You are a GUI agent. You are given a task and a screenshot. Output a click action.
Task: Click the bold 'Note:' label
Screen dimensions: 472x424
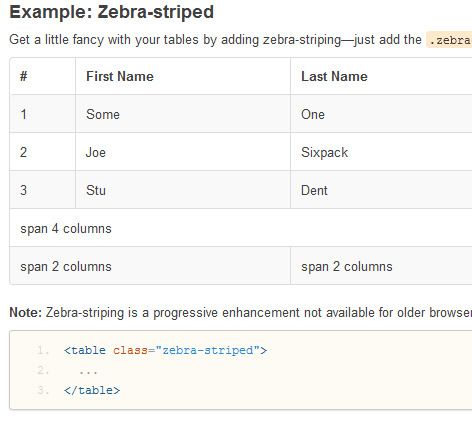pos(25,313)
